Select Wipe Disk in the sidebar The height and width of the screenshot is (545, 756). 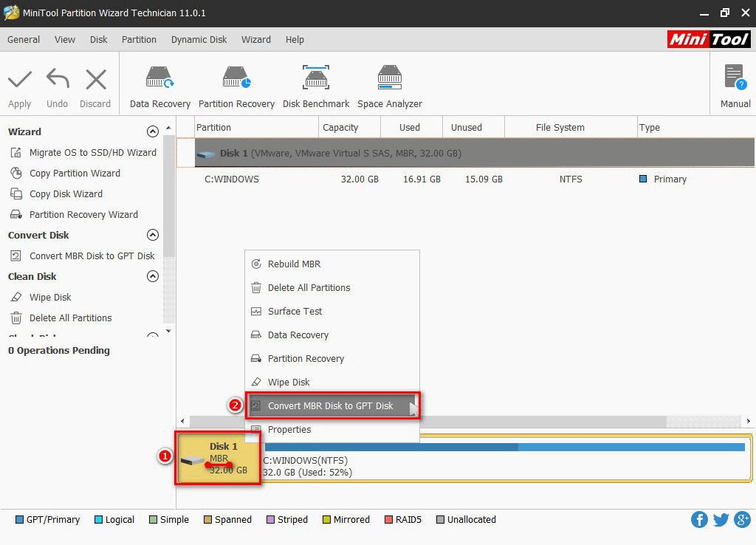[41, 298]
